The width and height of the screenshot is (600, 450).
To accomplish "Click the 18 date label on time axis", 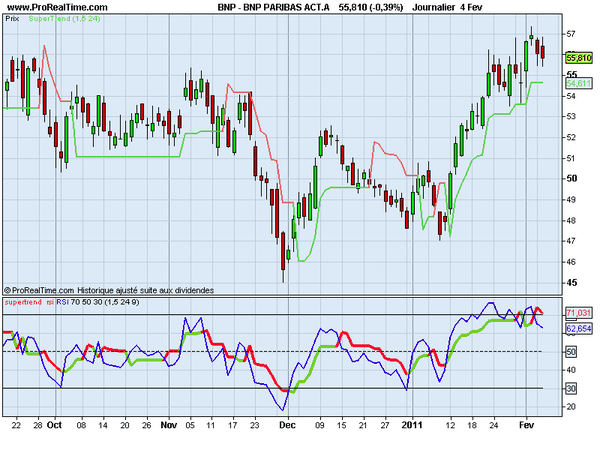I will pyautogui.click(x=473, y=426).
